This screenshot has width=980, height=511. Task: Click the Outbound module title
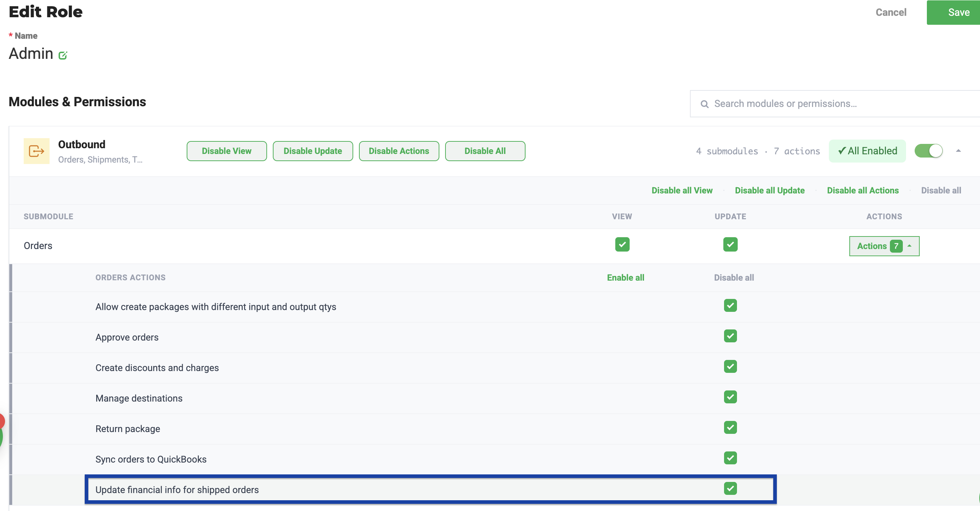82,145
